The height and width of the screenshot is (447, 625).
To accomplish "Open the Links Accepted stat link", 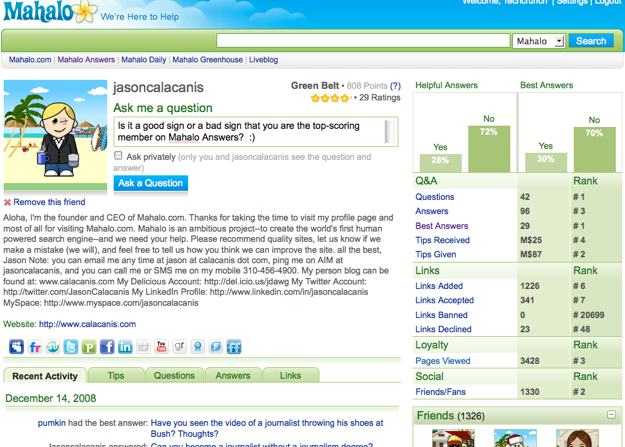I will [444, 300].
